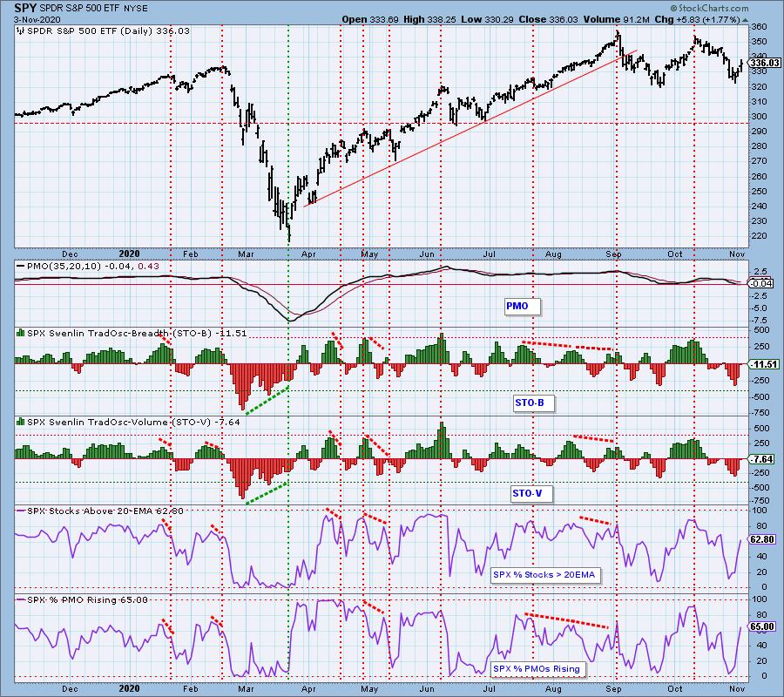Click the histogram icon beside STO-B legend

click(21, 333)
